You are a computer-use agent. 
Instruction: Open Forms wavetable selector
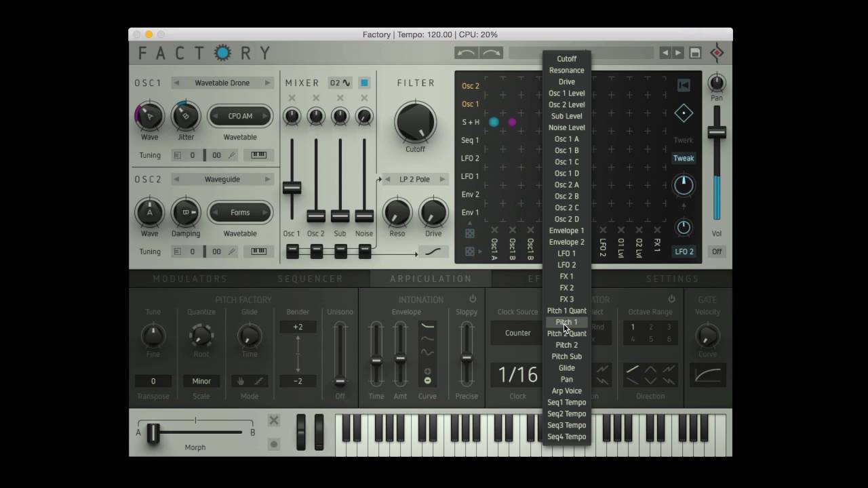pyautogui.click(x=240, y=212)
